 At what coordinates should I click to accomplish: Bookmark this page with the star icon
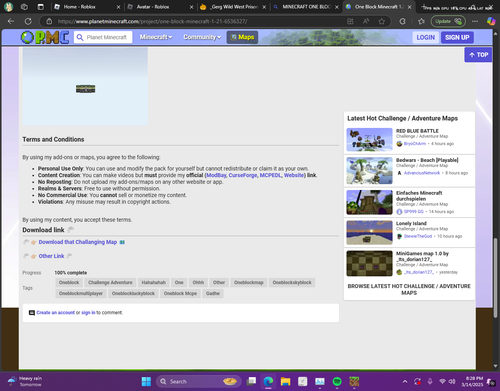pos(382,21)
